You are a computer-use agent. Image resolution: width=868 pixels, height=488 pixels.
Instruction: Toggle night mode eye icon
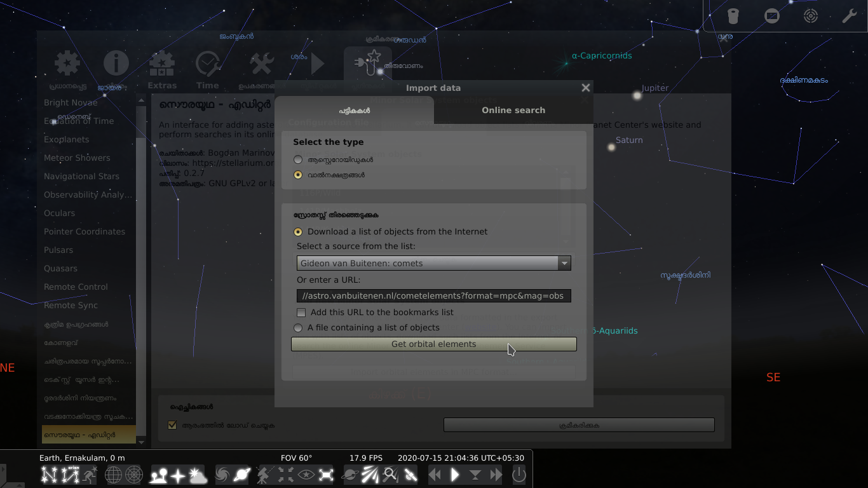(x=306, y=475)
